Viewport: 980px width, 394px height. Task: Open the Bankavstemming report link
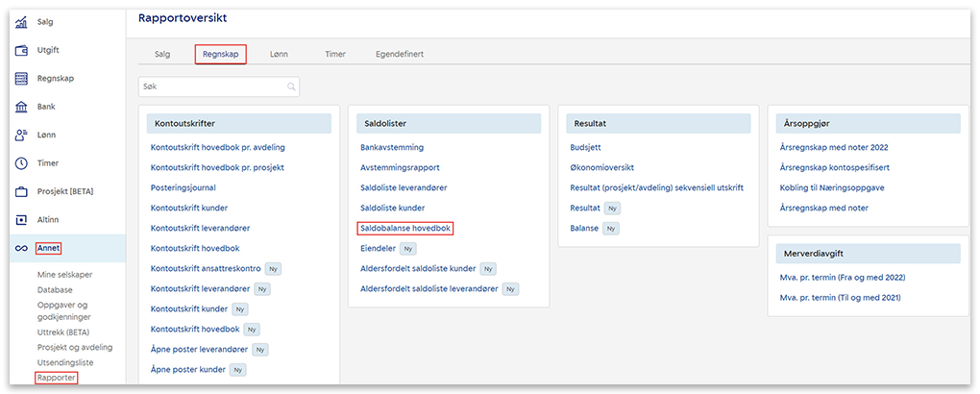pos(393,147)
